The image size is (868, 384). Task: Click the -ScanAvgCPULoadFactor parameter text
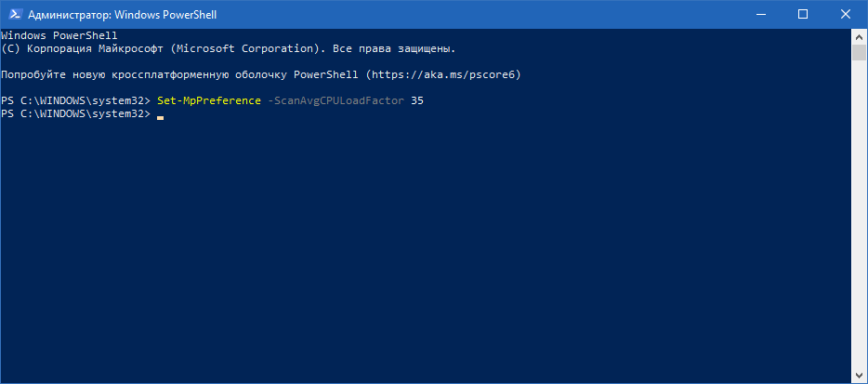[x=335, y=99]
